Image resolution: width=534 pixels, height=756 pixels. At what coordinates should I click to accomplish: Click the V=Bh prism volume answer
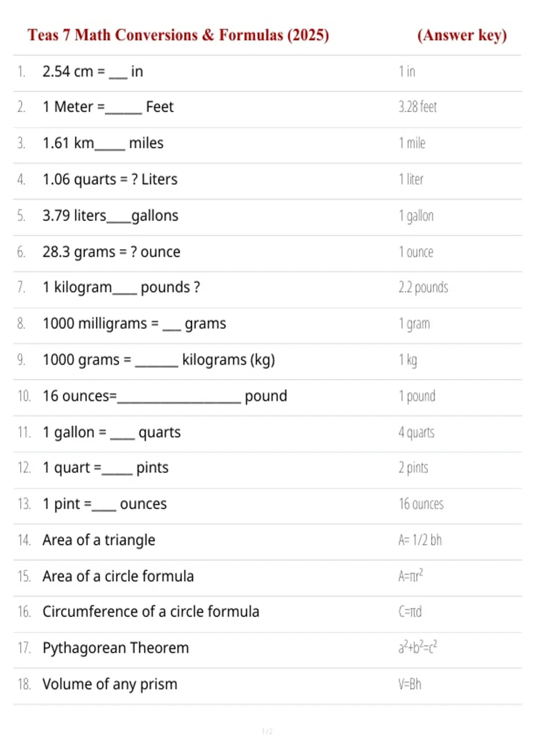(x=409, y=684)
